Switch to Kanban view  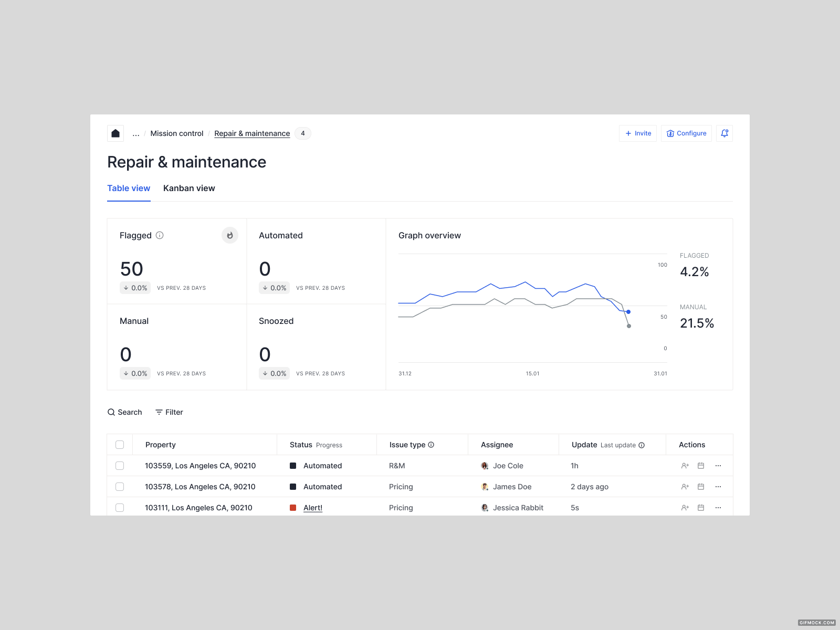(x=189, y=188)
